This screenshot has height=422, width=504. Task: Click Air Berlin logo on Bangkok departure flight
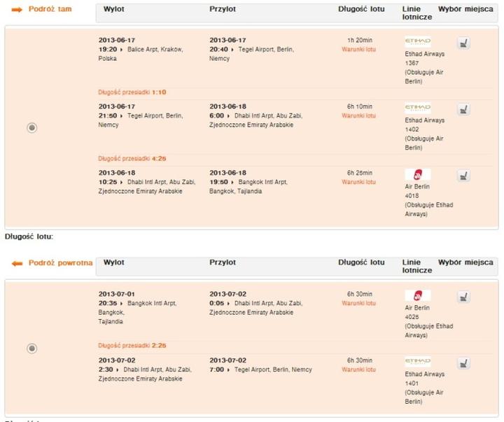(x=418, y=295)
